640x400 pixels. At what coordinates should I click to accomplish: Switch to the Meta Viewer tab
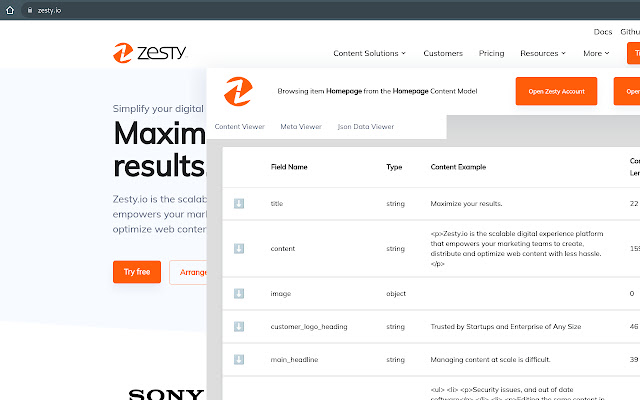pos(301,127)
